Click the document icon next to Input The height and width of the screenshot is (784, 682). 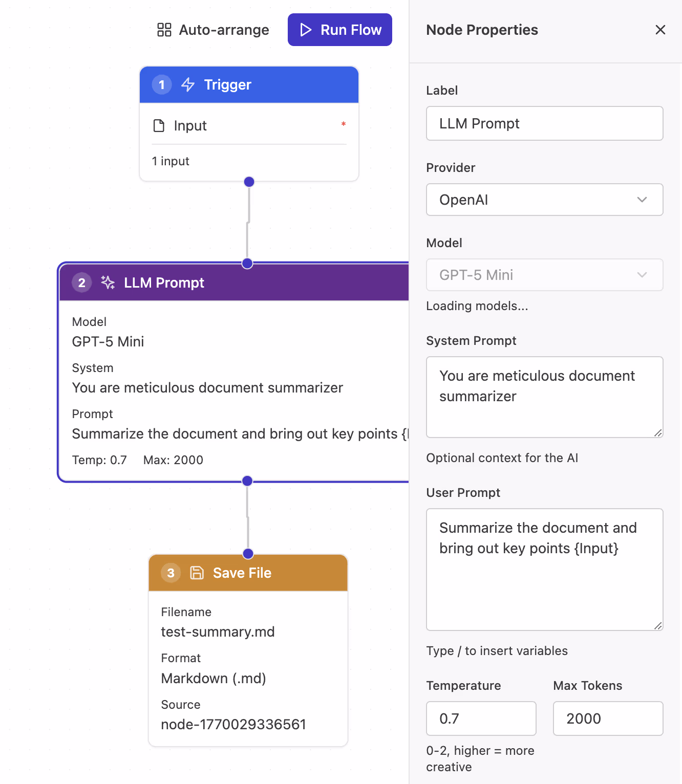tap(159, 125)
